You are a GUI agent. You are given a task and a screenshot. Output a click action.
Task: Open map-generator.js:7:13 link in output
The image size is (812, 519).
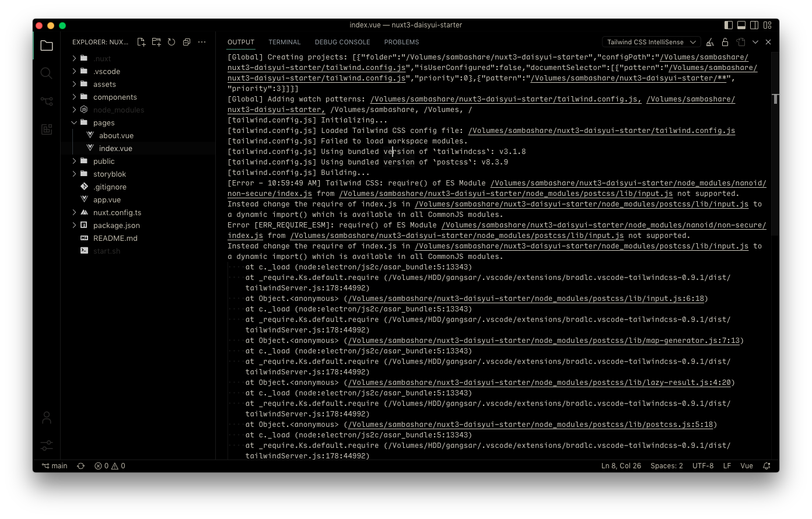(x=544, y=341)
